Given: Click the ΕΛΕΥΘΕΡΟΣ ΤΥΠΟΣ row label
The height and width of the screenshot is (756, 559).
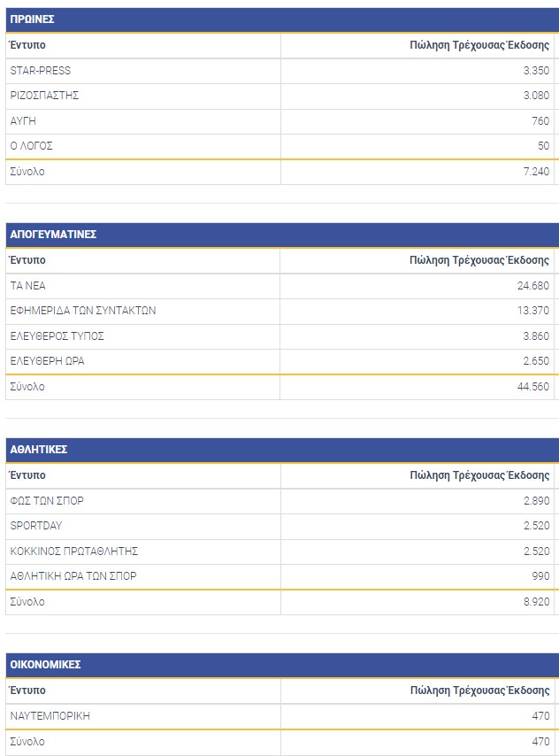Looking at the screenshot, I should [57, 336].
